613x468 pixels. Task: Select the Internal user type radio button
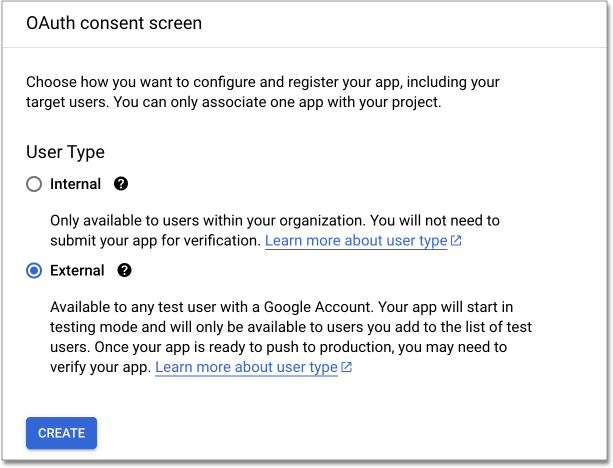(x=34, y=184)
